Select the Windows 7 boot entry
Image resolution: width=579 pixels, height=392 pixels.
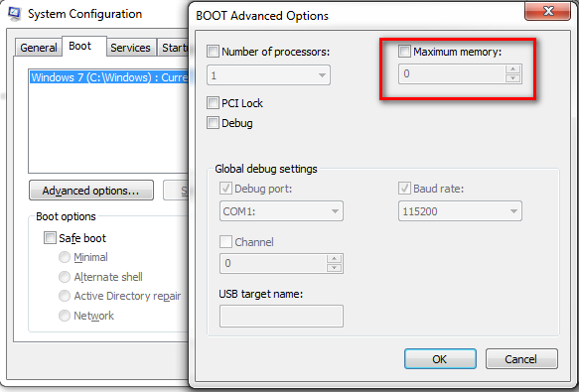pos(109,77)
